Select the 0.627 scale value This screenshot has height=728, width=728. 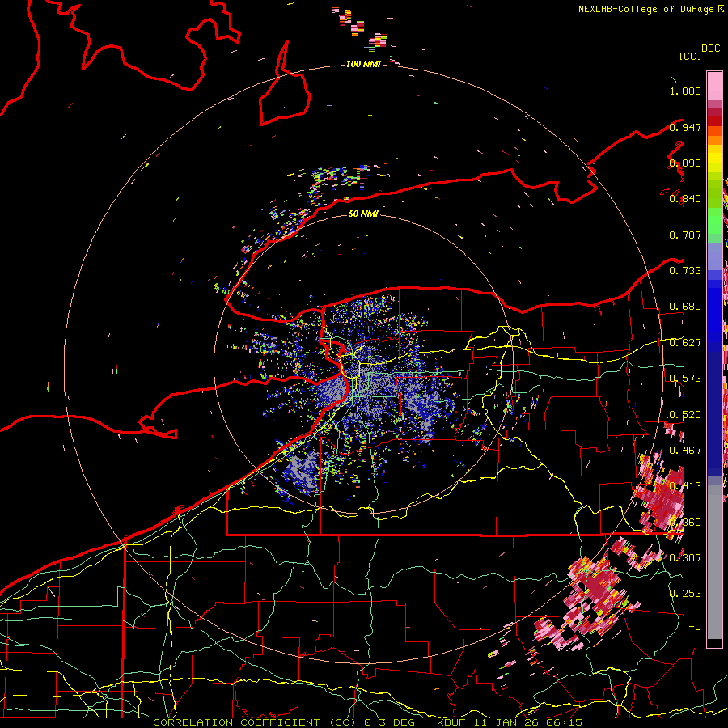tap(685, 343)
